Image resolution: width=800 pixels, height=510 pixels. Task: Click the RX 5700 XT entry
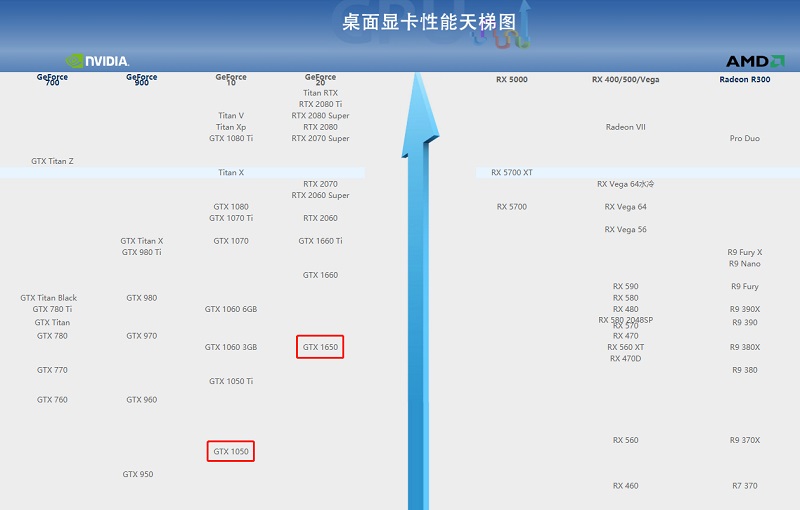coord(512,172)
